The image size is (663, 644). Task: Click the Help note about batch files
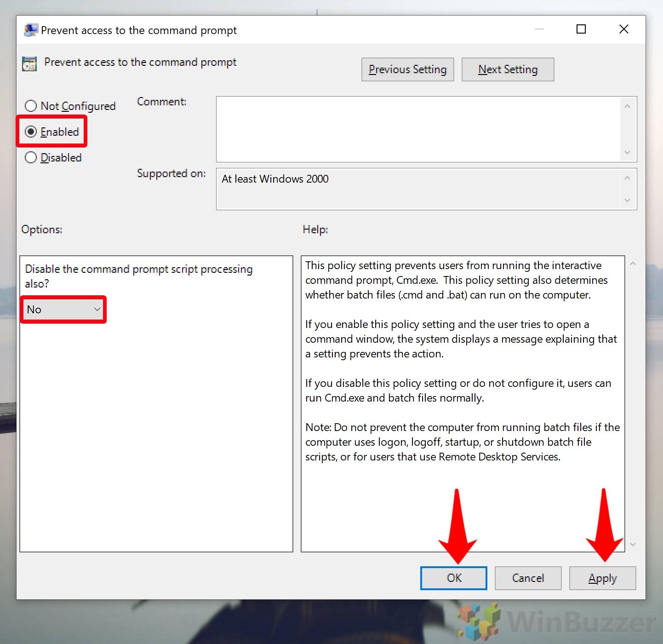pyautogui.click(x=463, y=442)
